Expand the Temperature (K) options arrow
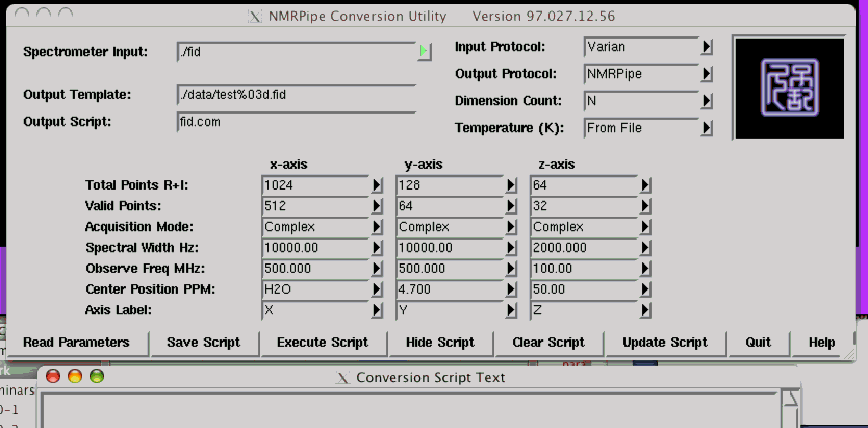The width and height of the screenshot is (868, 428). 706,128
